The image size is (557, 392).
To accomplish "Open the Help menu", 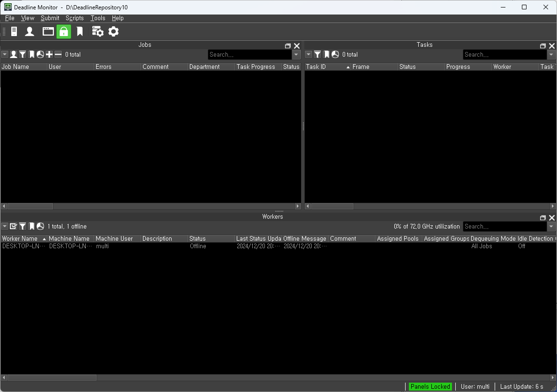I will coord(118,18).
